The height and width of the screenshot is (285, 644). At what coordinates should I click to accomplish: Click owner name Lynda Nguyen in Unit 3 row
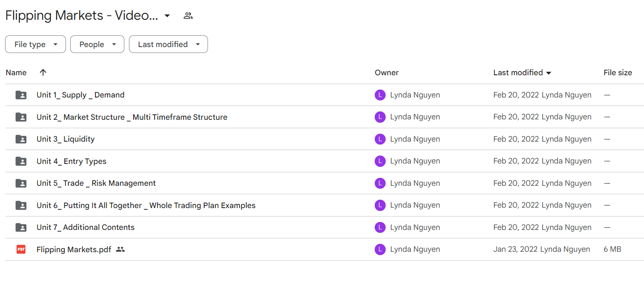(415, 139)
